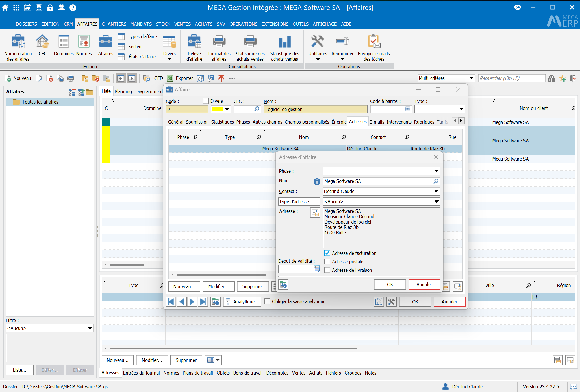
Task: Click the Supprimer button in Affaire dialog
Action: pyautogui.click(x=253, y=286)
